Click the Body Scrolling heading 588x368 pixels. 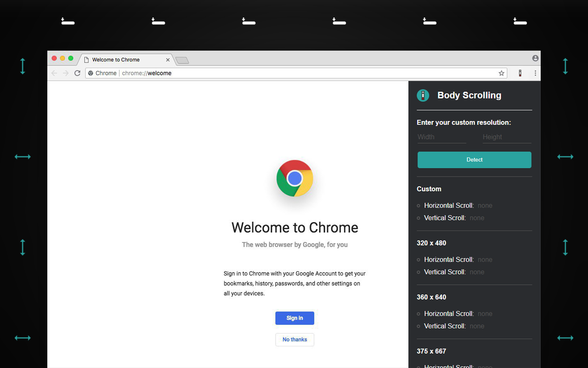tap(469, 95)
